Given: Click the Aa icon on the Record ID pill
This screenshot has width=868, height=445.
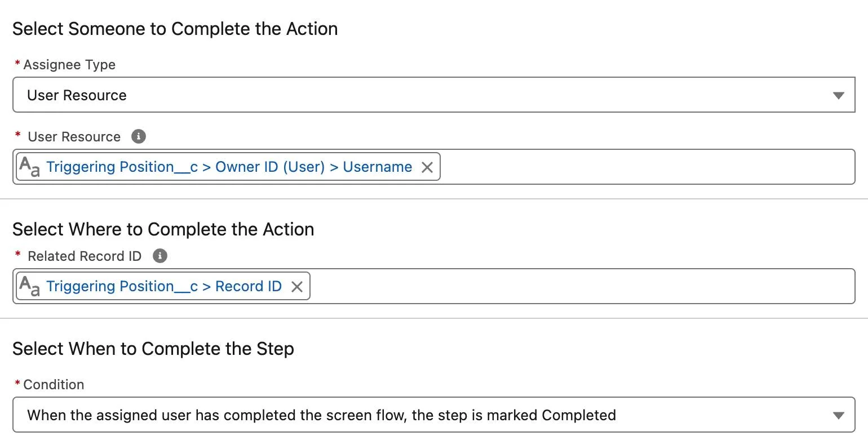Looking at the screenshot, I should pos(28,286).
